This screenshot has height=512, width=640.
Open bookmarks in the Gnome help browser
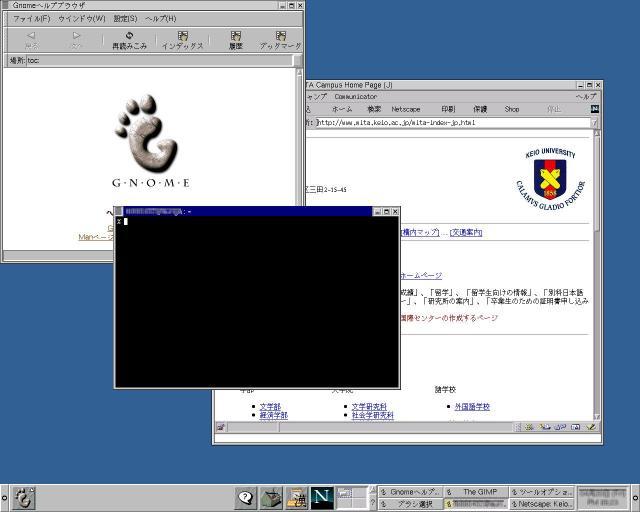[x=280, y=40]
